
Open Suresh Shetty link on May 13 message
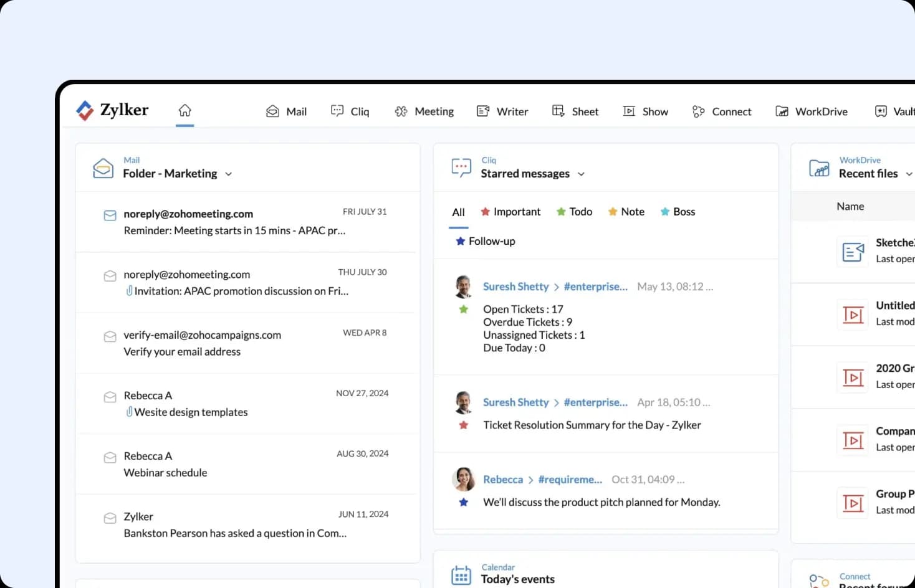coord(515,287)
